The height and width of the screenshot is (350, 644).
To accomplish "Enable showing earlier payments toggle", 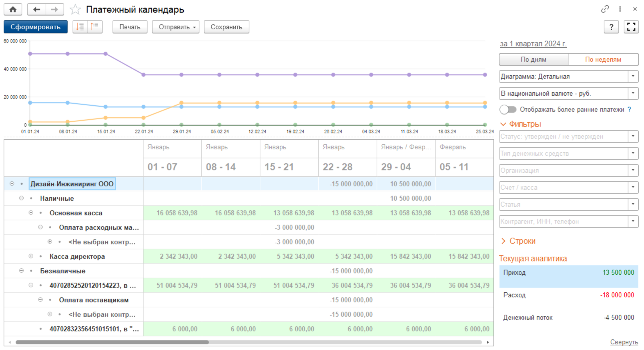I will (x=508, y=110).
